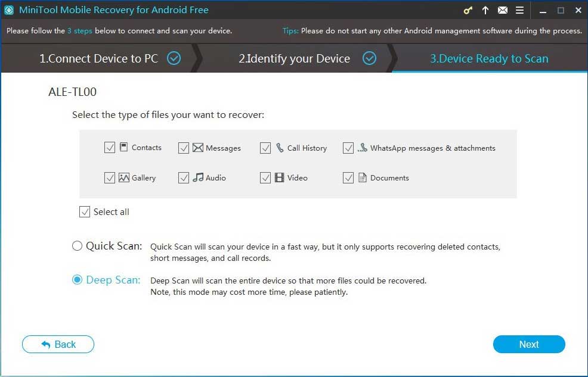The width and height of the screenshot is (588, 377).
Task: Uncheck the Gallery checkbox
Action: click(x=110, y=177)
